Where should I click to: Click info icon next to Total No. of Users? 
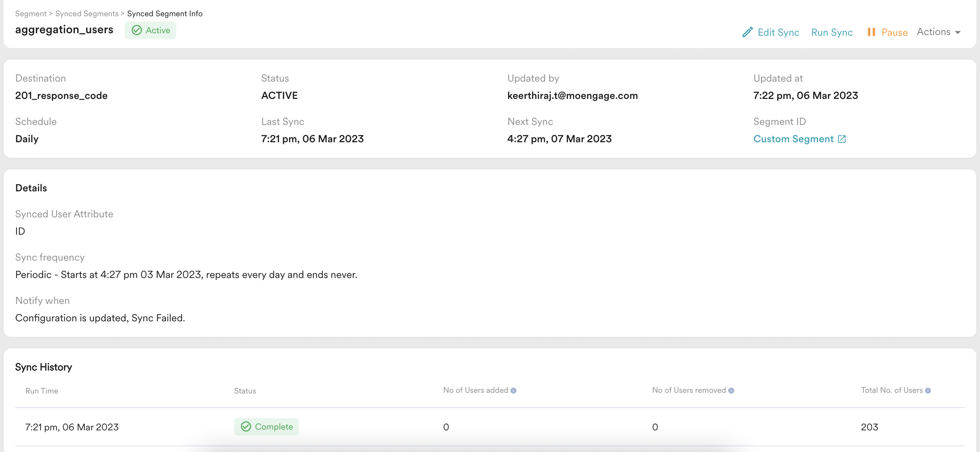928,391
